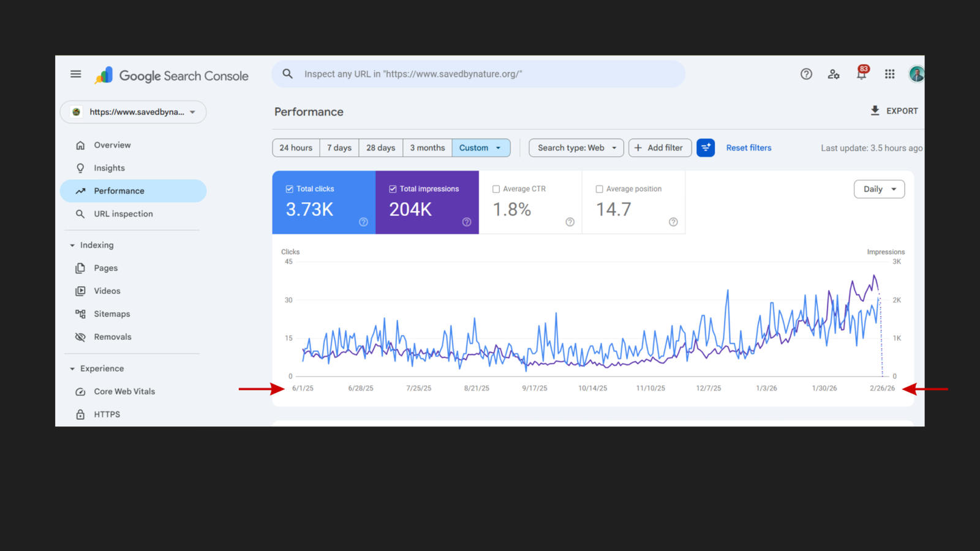Enable the Average CTR metric

click(x=496, y=189)
